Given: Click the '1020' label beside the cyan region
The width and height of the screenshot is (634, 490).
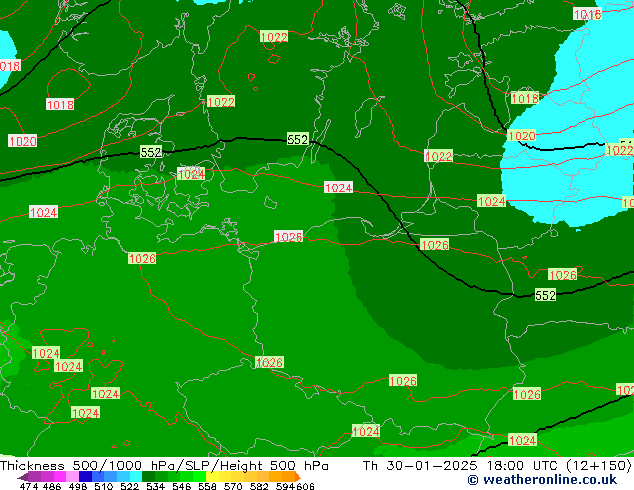Looking at the screenshot, I should click(522, 135).
